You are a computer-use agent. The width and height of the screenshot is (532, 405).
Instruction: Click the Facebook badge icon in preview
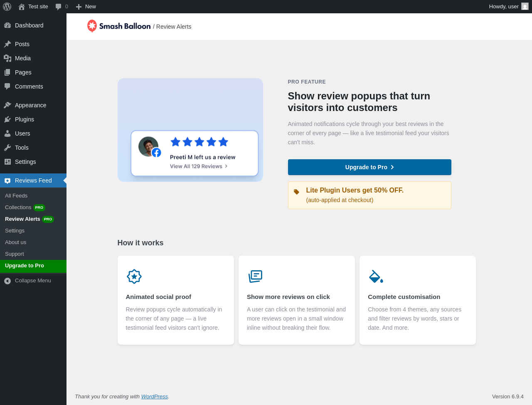coord(156,153)
